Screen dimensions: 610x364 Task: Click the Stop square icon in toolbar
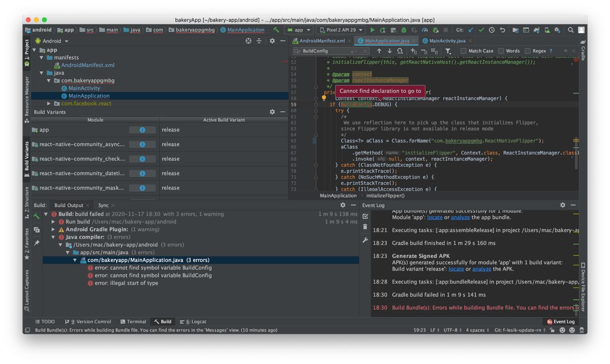pyautogui.click(x=446, y=30)
